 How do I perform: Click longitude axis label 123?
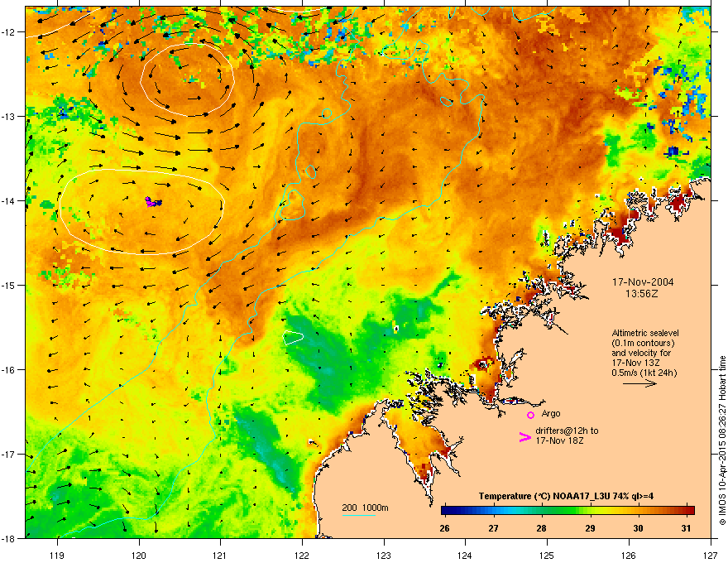384,555
